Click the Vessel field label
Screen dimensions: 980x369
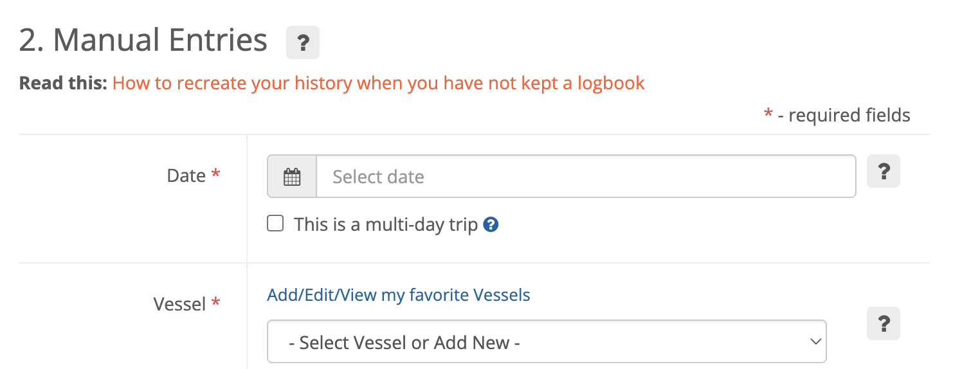coord(179,303)
